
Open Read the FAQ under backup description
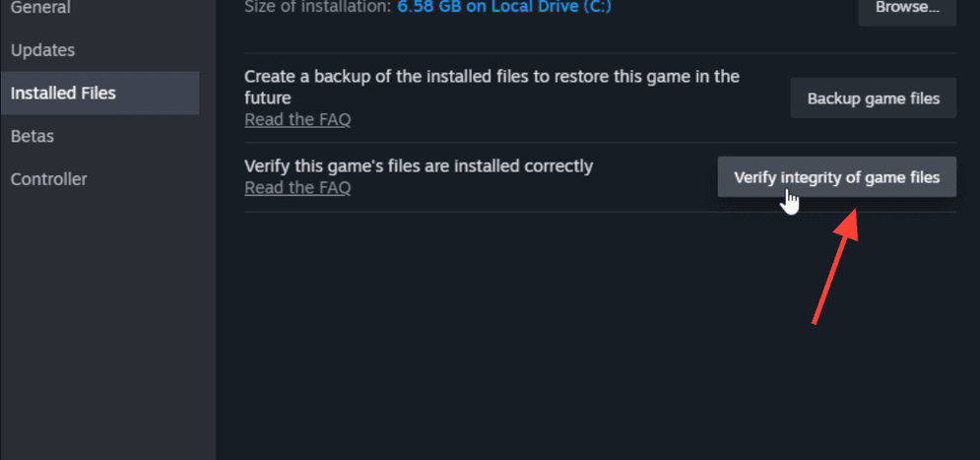(x=297, y=120)
